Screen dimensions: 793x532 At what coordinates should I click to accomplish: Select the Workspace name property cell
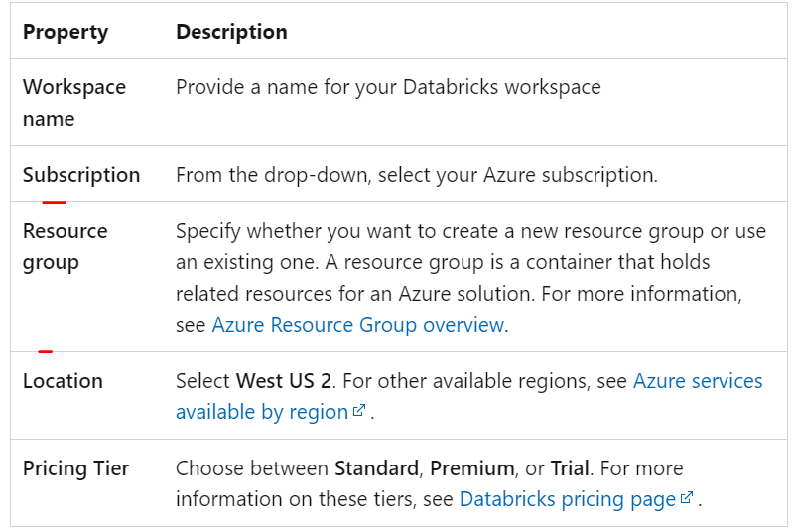(74, 102)
